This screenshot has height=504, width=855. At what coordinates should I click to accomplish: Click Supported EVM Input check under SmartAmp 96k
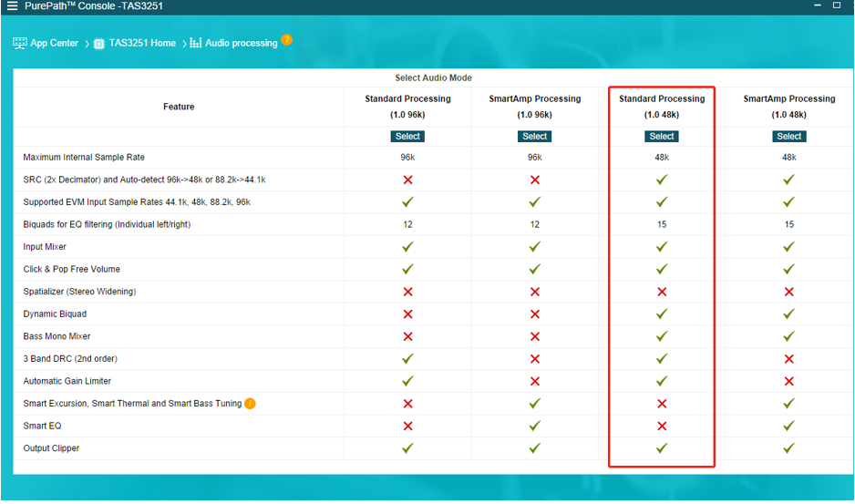(x=534, y=202)
